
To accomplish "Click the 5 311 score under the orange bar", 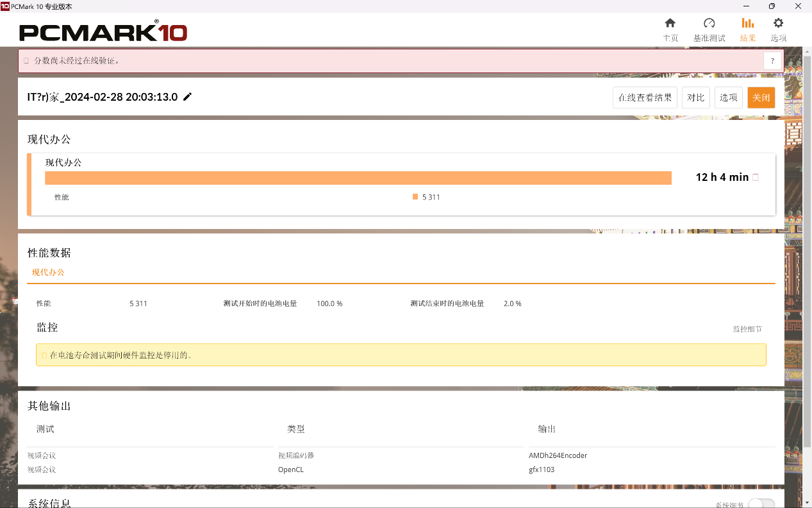I will point(431,197).
